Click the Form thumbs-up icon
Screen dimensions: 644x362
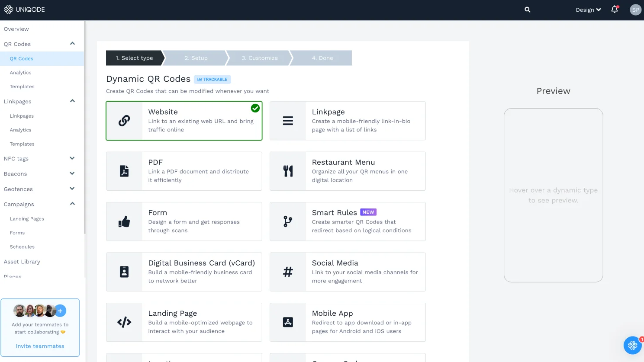point(124,221)
